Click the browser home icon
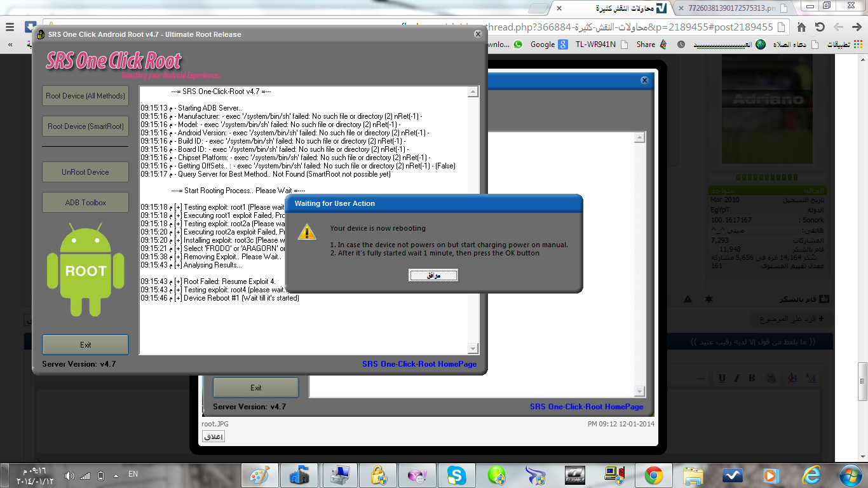868x488 pixels. 802,27
